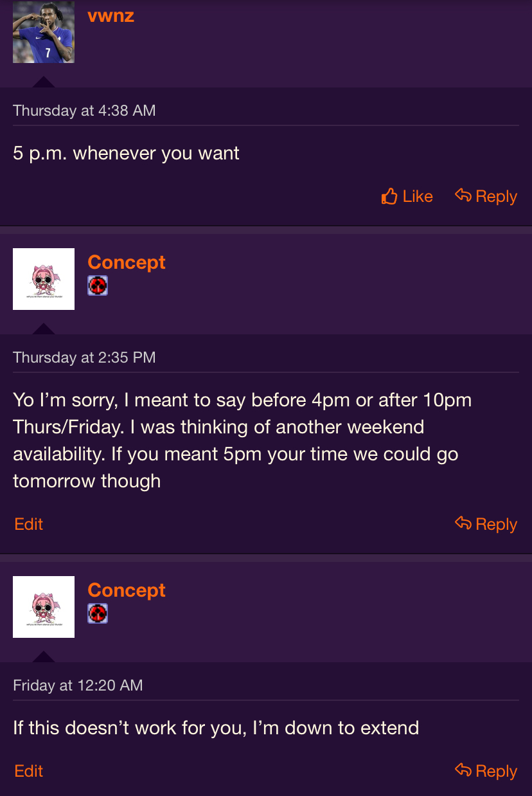Reply to vwnz's 5 p.m. message
The image size is (532, 796).
click(x=486, y=196)
